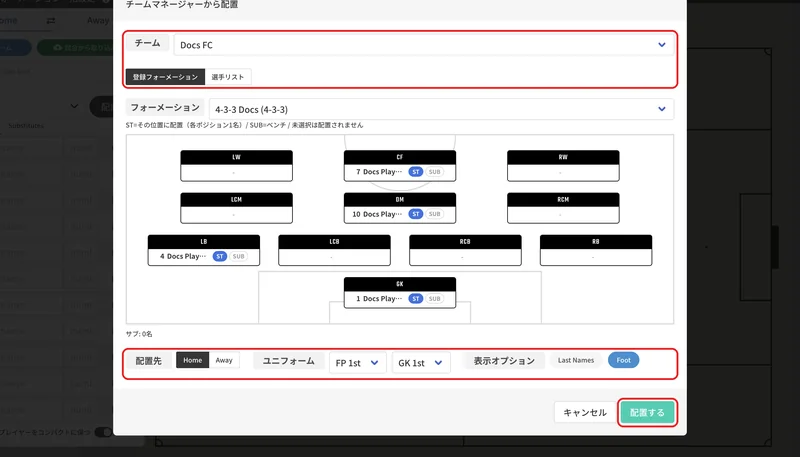Click player name 7 Docs Play in CF
This screenshot has height=457, width=800.
click(x=379, y=172)
